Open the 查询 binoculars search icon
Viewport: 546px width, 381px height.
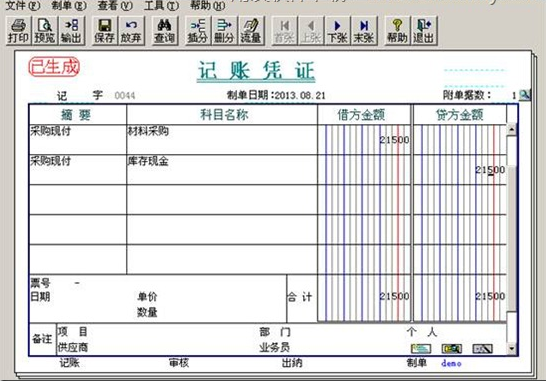click(x=164, y=31)
